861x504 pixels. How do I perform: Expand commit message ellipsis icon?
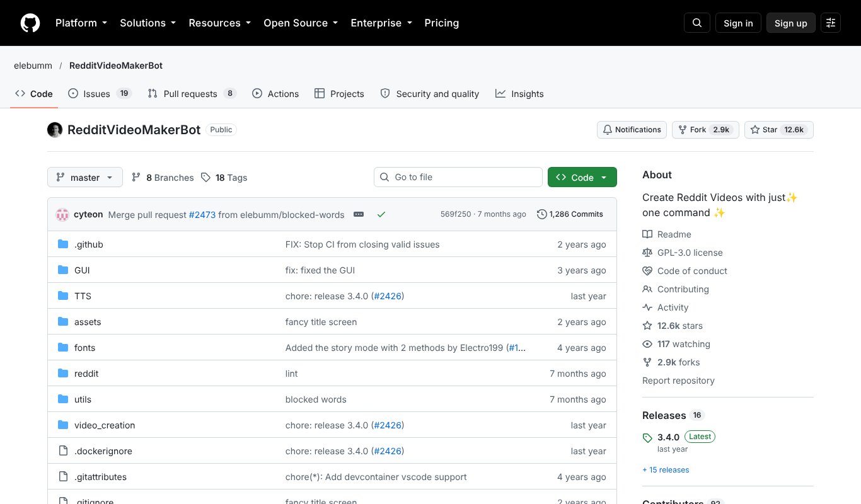tap(359, 214)
